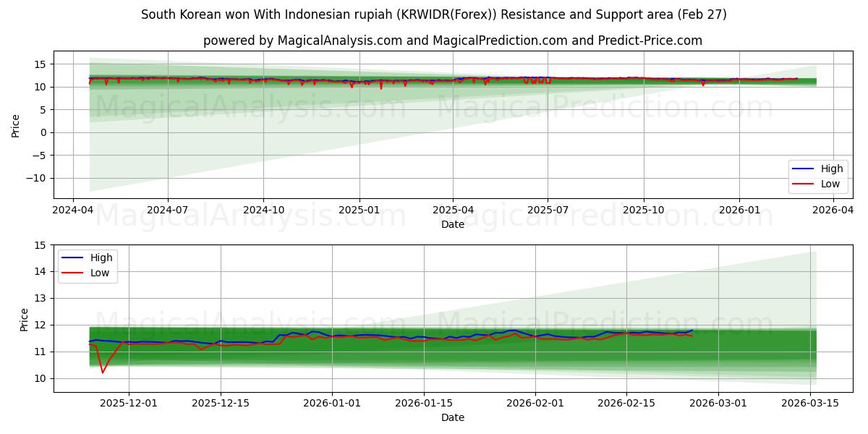The width and height of the screenshot is (868, 434).
Task: Click the 2026-04 date tick label
Action: [833, 209]
